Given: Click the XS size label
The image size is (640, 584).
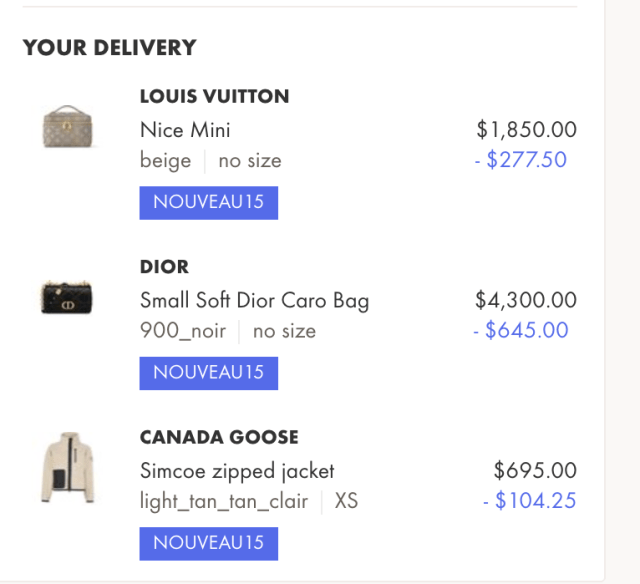Looking at the screenshot, I should [x=346, y=501].
